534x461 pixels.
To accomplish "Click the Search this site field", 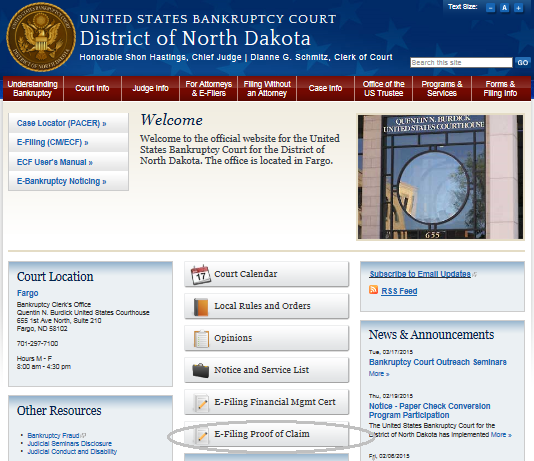I will point(461,63).
